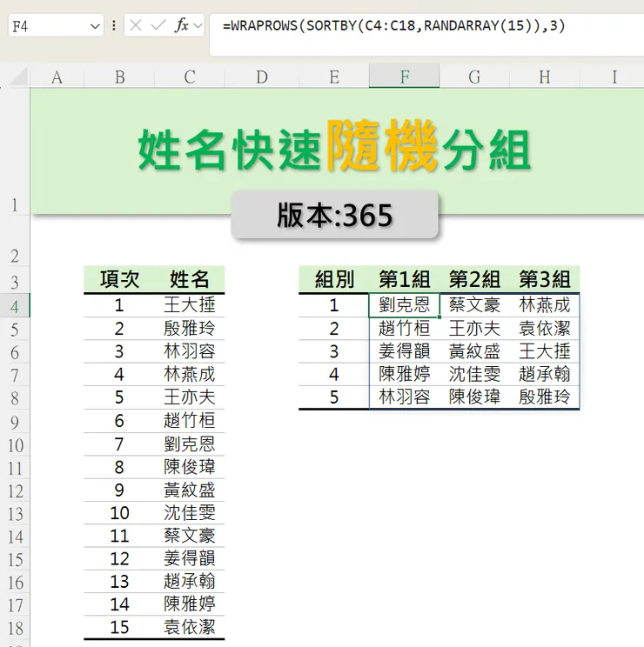Click the confirm checkmark icon in formula bar
Screen dimensions: 644x647
(x=158, y=25)
